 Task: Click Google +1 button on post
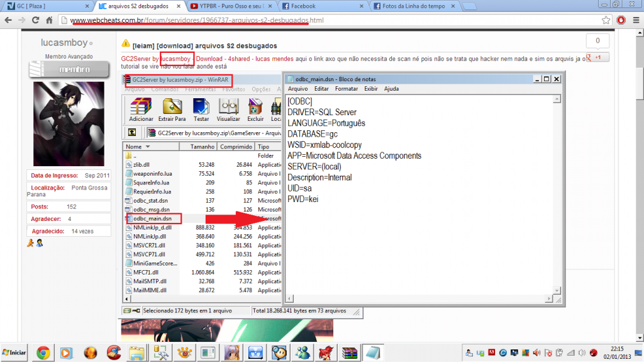tap(597, 57)
